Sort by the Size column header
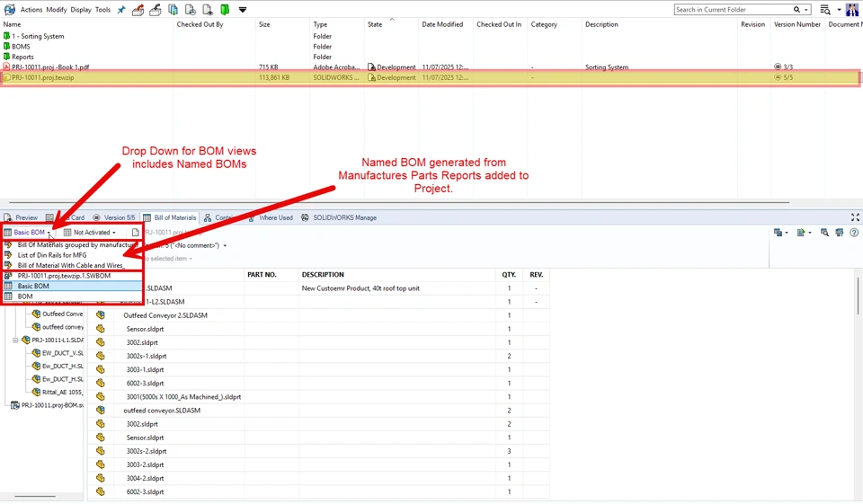 pos(264,24)
